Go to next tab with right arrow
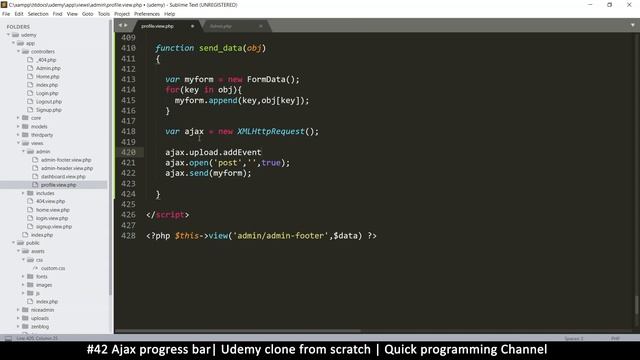The image size is (640, 360). pos(125,25)
